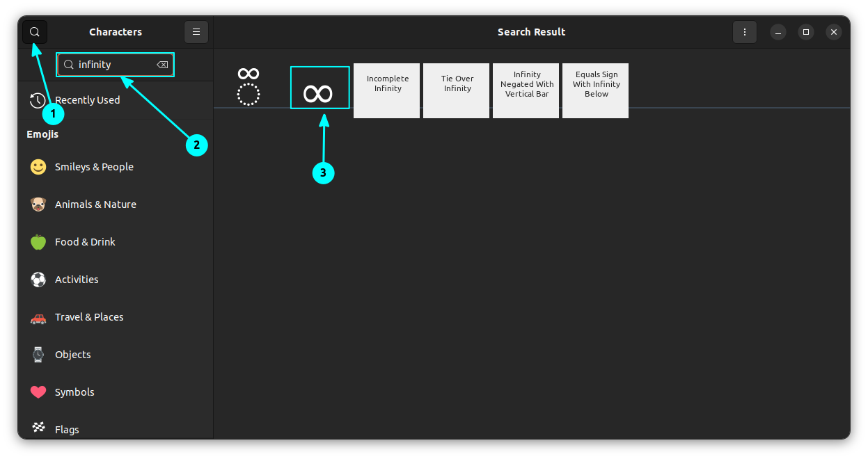Select the Food & Drink category
The height and width of the screenshot is (459, 868).
[86, 241]
